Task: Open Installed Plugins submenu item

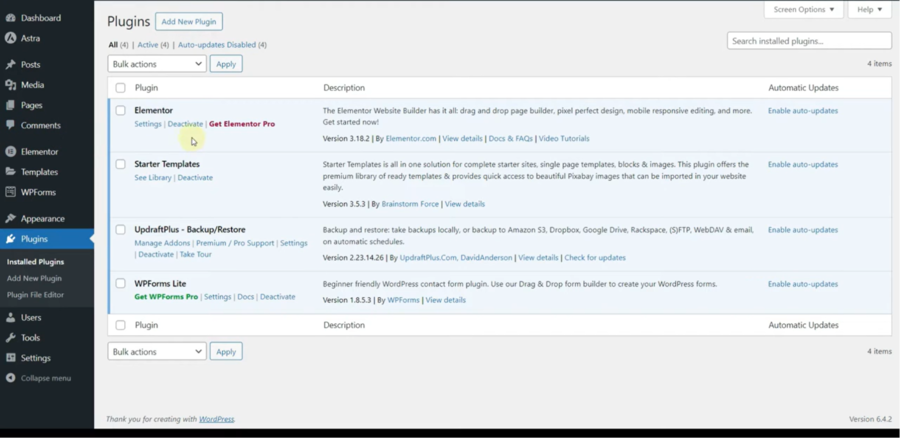Action: click(36, 262)
